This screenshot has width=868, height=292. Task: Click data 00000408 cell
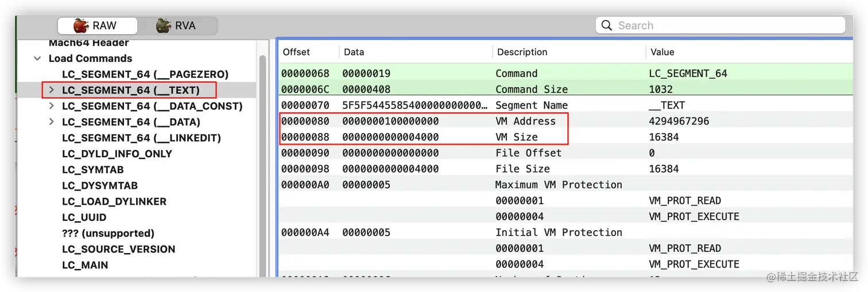coord(366,89)
